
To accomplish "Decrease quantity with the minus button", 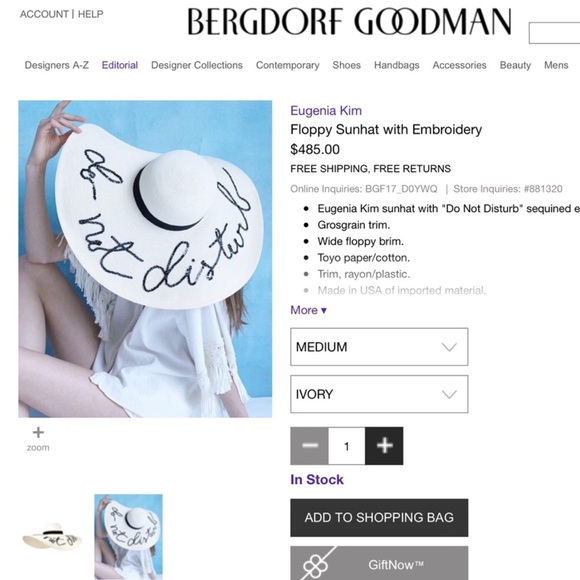I will click(x=309, y=446).
